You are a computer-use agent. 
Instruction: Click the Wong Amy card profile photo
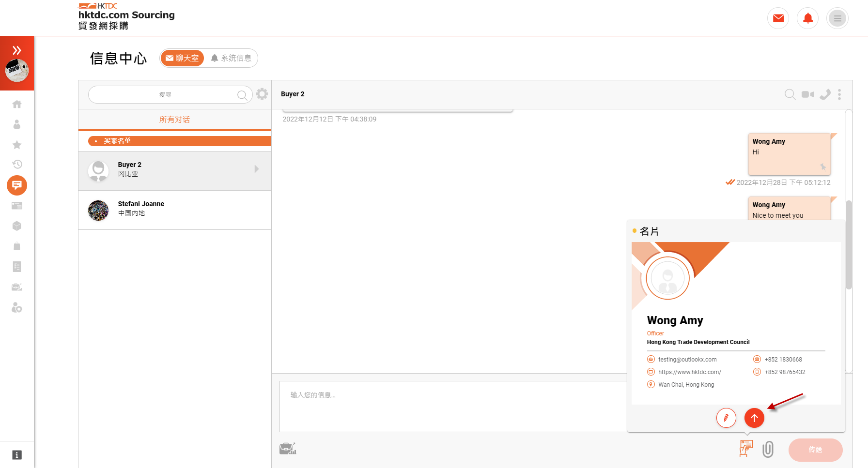(x=667, y=278)
